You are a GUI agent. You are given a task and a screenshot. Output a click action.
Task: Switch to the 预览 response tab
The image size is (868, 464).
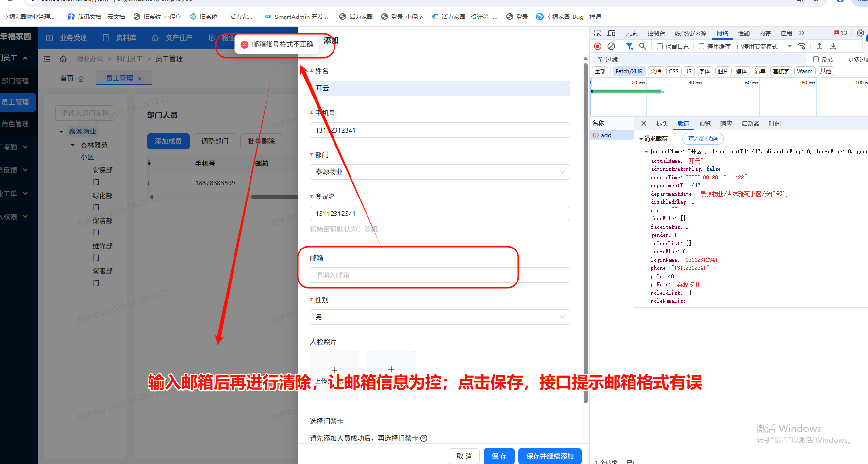(704, 123)
